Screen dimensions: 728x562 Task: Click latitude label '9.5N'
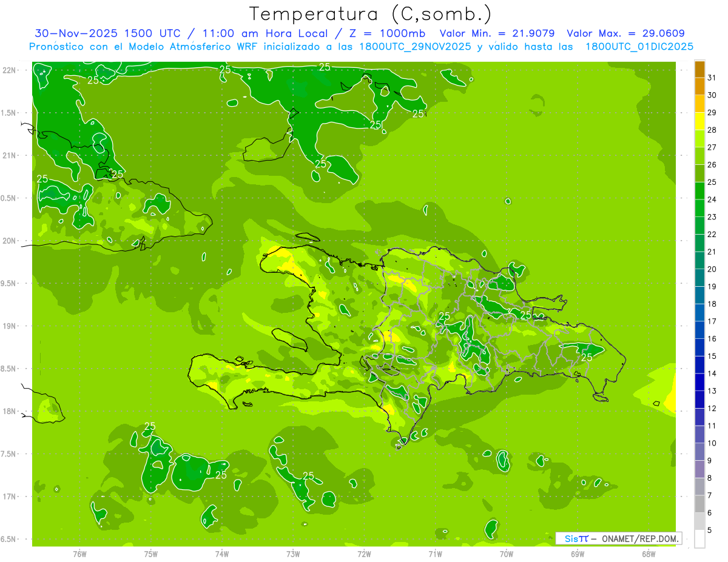(8, 283)
